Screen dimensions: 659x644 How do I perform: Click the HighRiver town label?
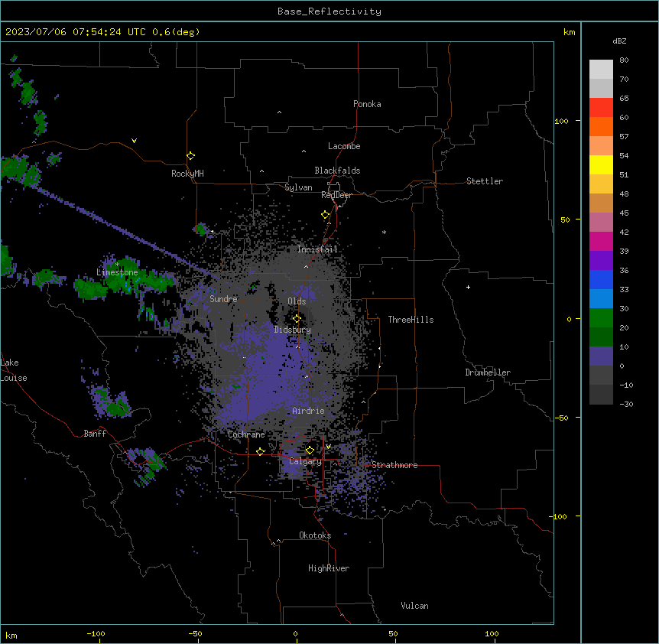(329, 568)
